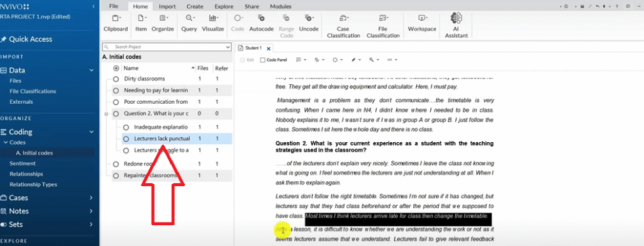Image resolution: width=644 pixels, height=246 pixels.
Task: Toggle the Code Panel checkbox
Action: coord(262,60)
